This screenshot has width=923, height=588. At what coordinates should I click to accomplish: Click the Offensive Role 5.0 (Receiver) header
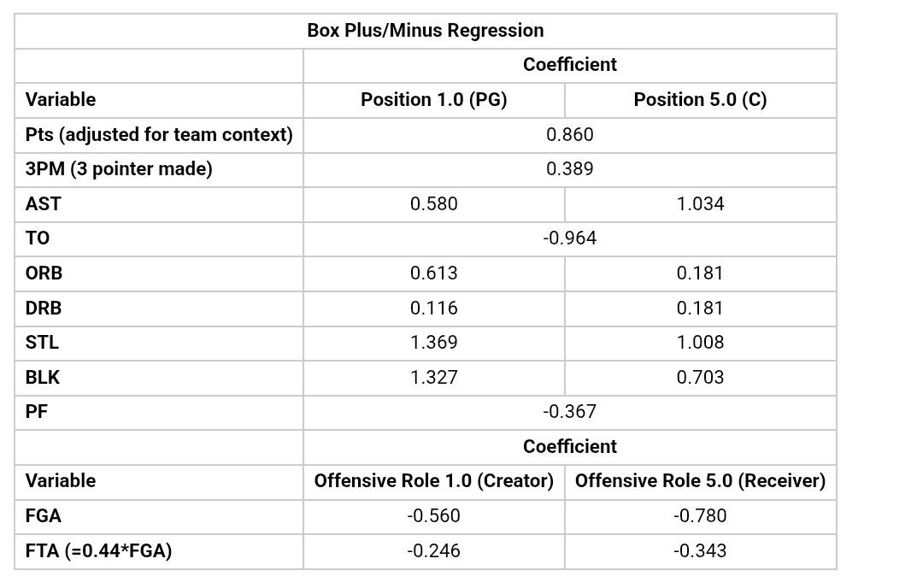pos(700,481)
